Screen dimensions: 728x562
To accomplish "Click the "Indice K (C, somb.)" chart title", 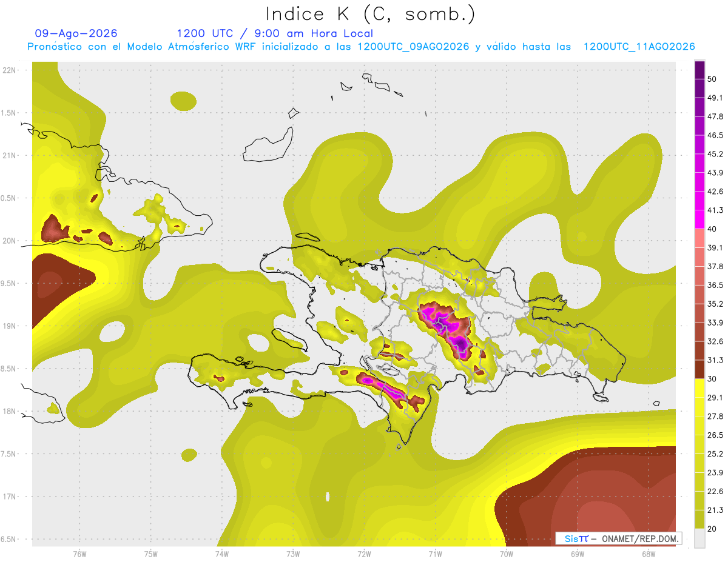I will [371, 15].
